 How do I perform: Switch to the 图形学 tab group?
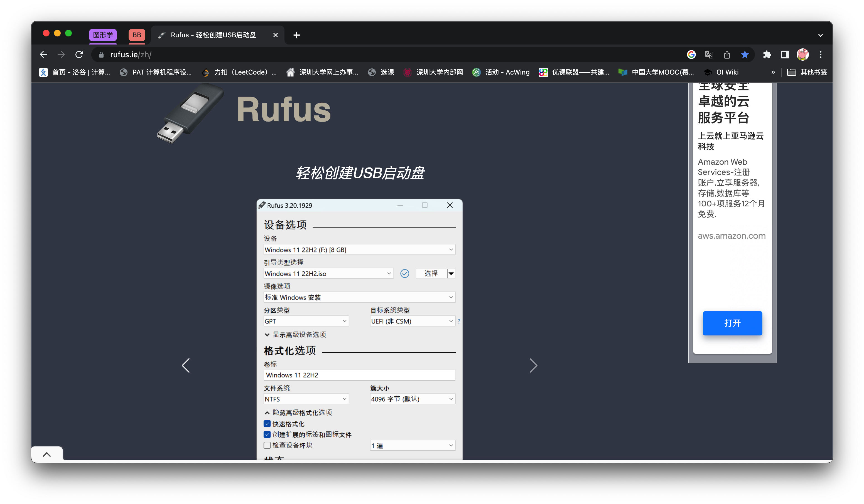point(103,35)
